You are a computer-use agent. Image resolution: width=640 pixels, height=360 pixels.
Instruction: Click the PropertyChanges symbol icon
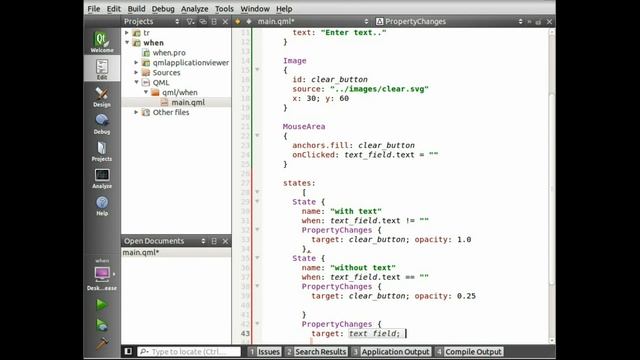[x=379, y=22]
